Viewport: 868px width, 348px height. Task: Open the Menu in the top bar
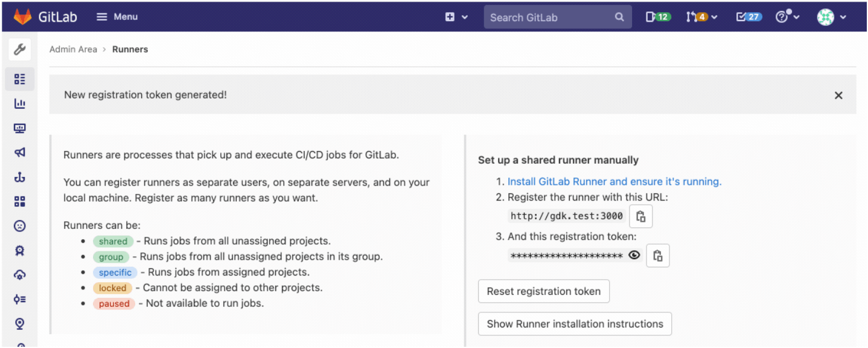pyautogui.click(x=116, y=16)
